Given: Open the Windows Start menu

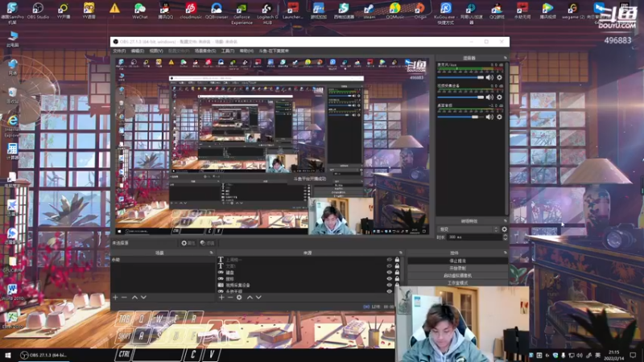Looking at the screenshot, I should [x=7, y=355].
